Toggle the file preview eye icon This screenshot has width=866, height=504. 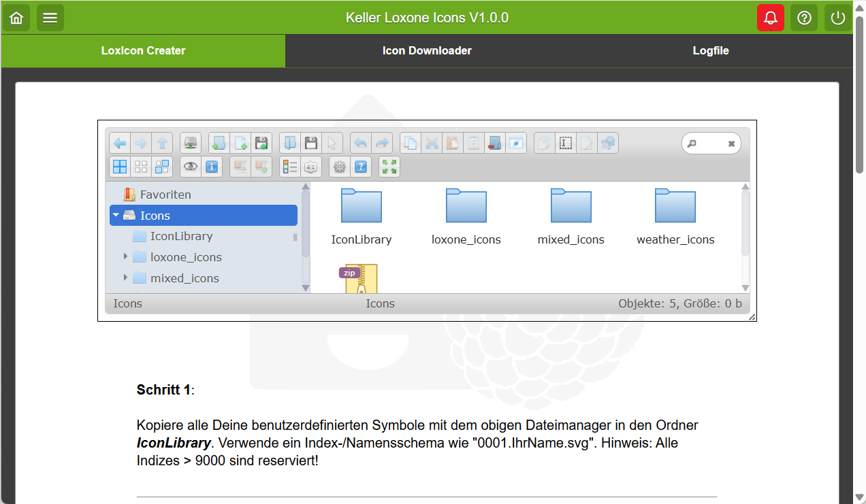190,166
